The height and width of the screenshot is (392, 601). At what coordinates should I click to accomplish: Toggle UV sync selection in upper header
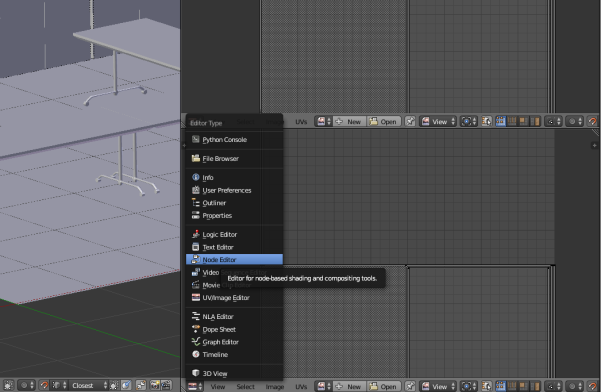tap(486, 121)
